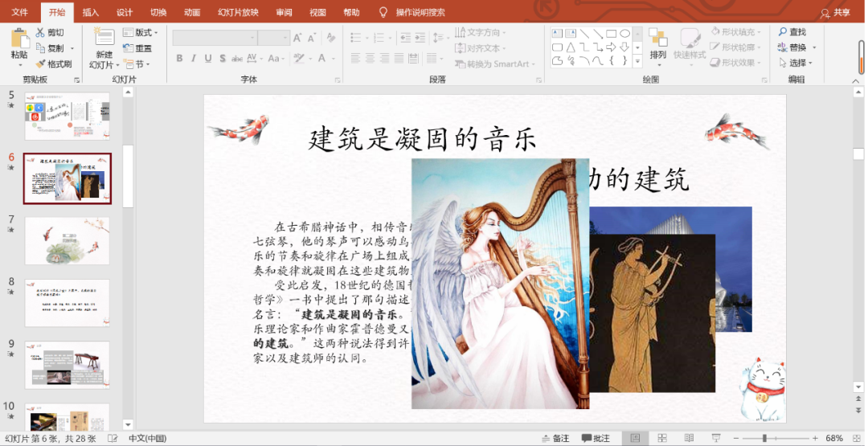868x446 pixels.
Task: Insert a new slide via 新建幻灯片 icon
Action: point(104,38)
